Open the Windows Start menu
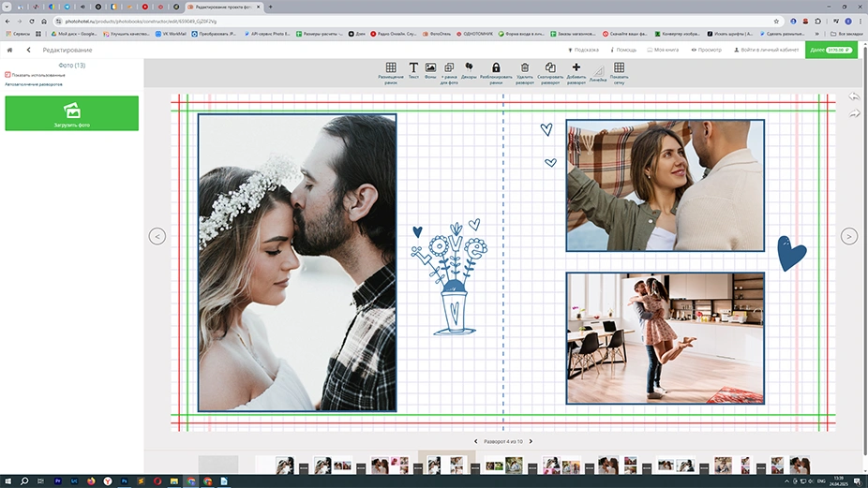 pyautogui.click(x=7, y=481)
